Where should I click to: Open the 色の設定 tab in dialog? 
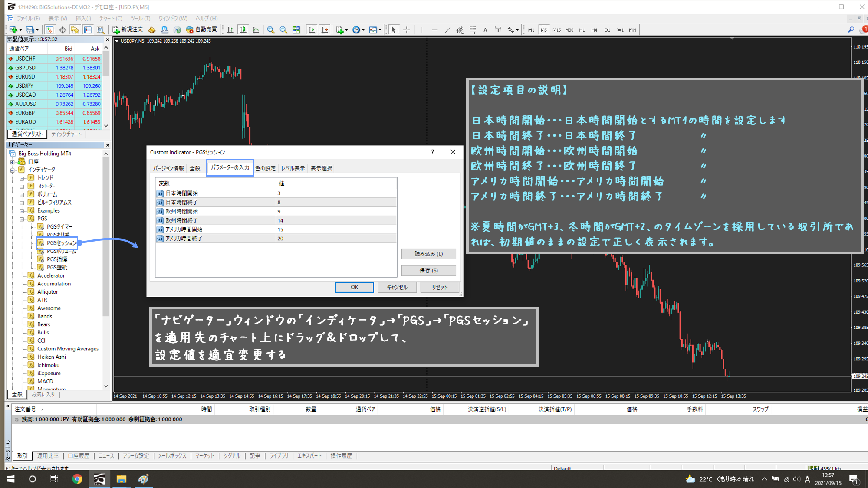coord(265,168)
